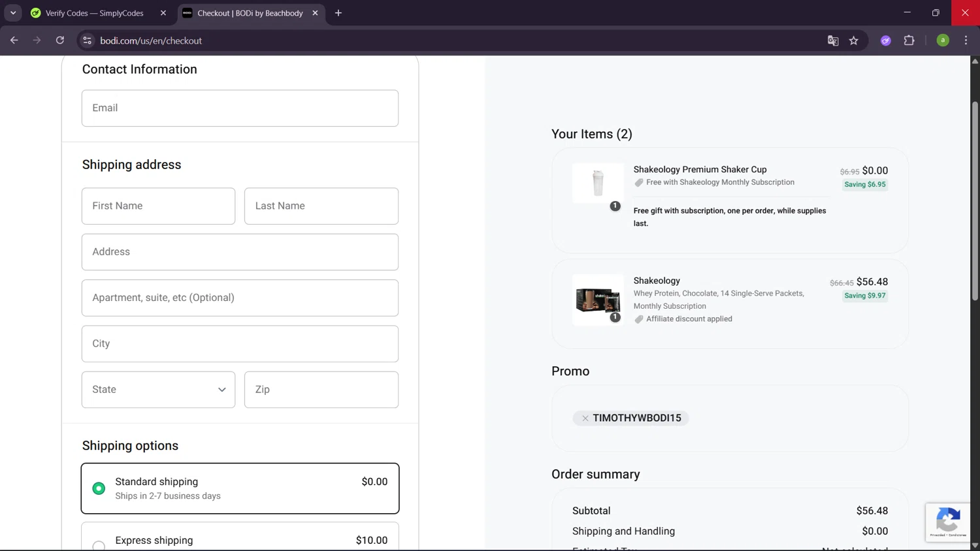Click the 'Order summary' heading

596,475
